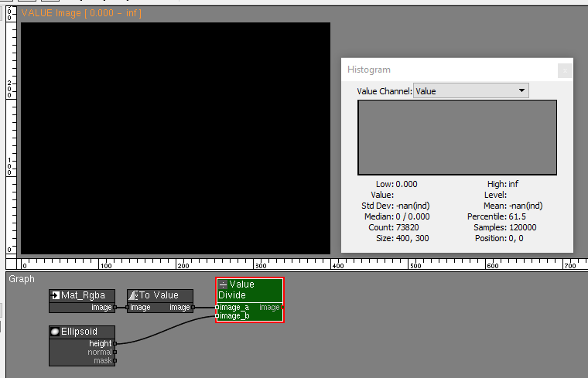
Task: Click the image_b input port on Divide
Action: point(217,315)
